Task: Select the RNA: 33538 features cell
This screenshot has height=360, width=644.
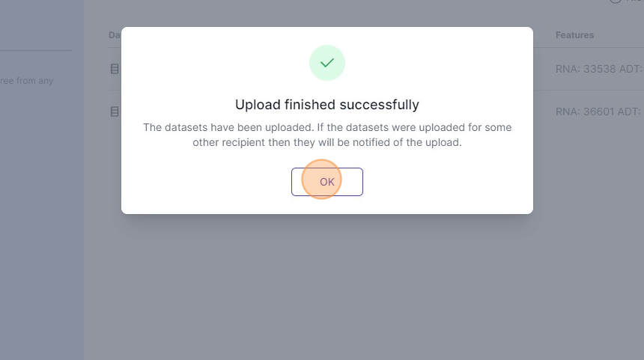Action: pyautogui.click(x=598, y=70)
